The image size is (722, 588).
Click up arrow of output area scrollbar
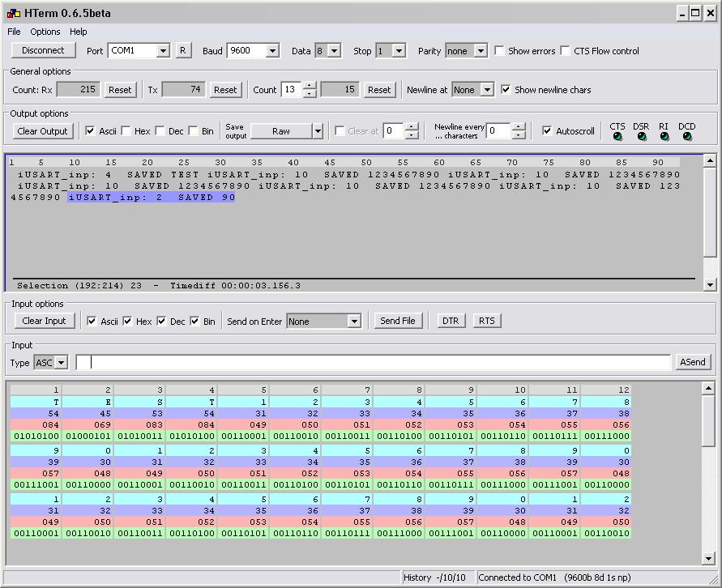click(x=710, y=160)
